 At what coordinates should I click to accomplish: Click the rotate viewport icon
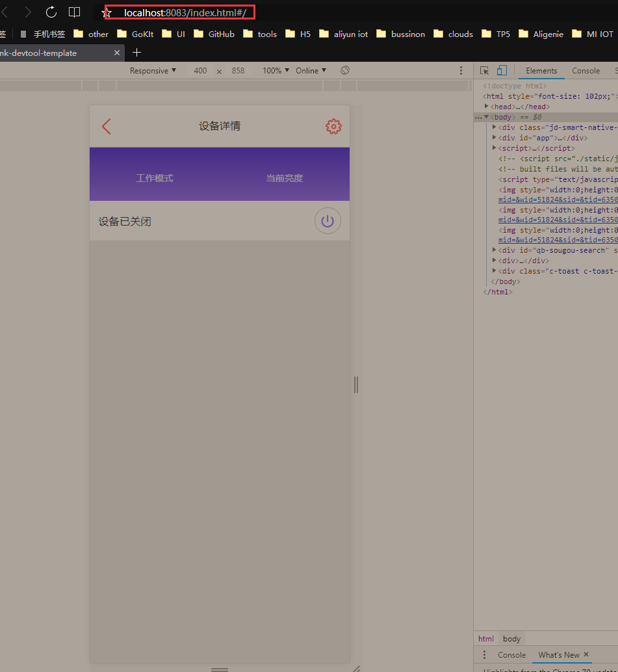345,70
